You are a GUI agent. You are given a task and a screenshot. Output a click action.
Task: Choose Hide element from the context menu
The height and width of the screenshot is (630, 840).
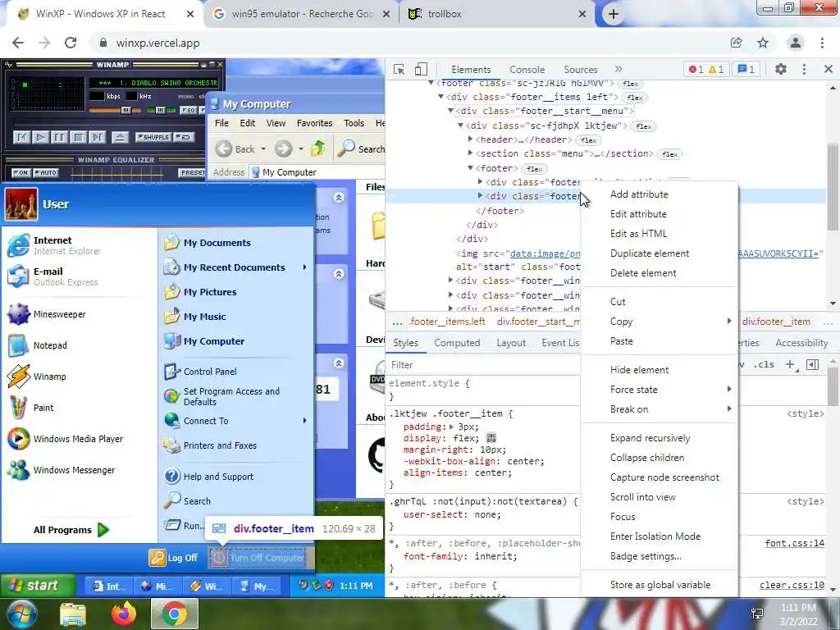click(x=660, y=370)
